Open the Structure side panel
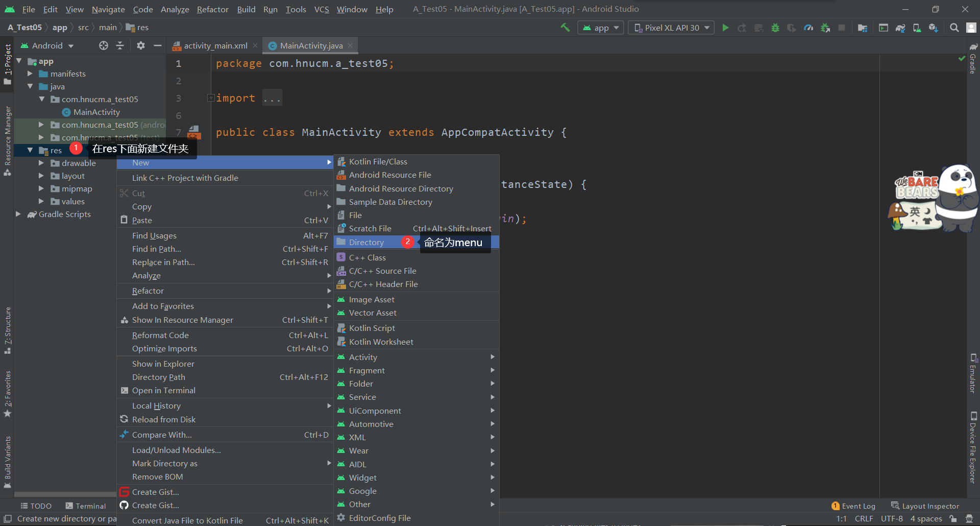980x526 pixels. point(7,330)
